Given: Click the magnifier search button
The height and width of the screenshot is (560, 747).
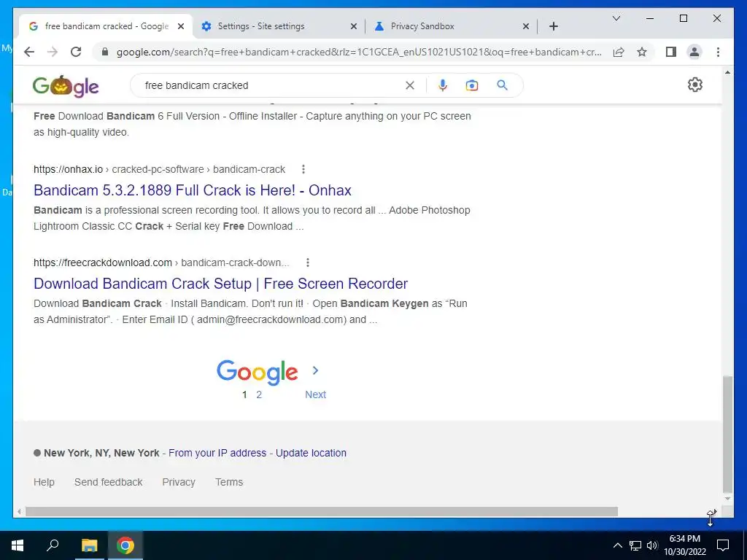Looking at the screenshot, I should click(502, 85).
